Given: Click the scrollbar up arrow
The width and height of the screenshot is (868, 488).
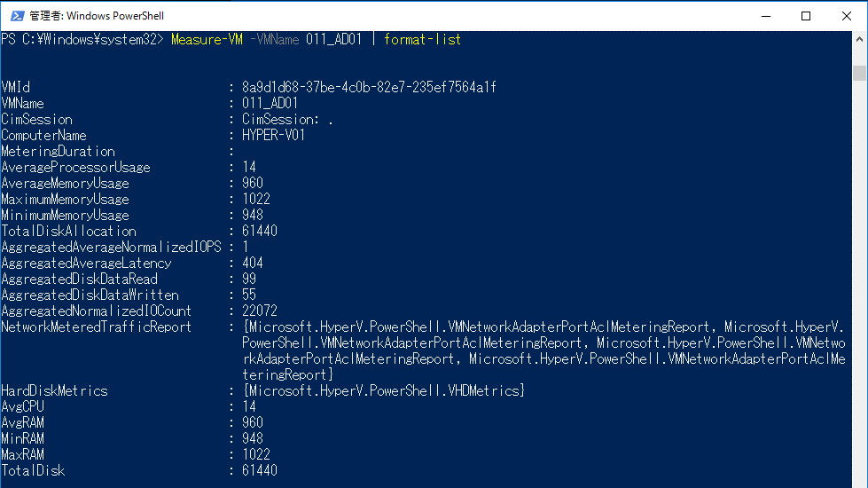Looking at the screenshot, I should coord(859,39).
